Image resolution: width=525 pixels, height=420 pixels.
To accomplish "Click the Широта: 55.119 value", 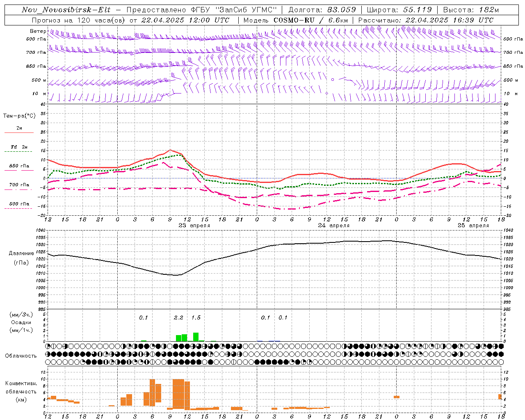I will point(399,10).
